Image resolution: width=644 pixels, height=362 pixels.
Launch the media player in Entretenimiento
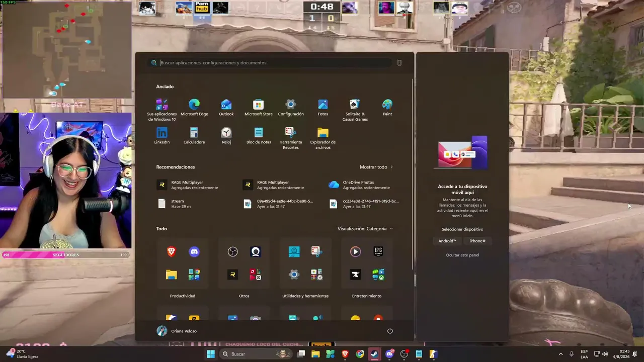pos(356,251)
